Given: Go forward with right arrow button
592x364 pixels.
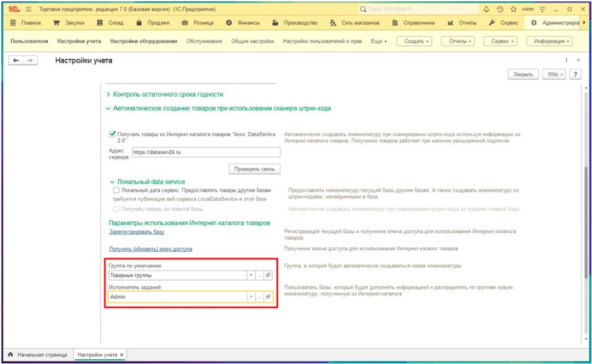Looking at the screenshot, I should click(30, 60).
